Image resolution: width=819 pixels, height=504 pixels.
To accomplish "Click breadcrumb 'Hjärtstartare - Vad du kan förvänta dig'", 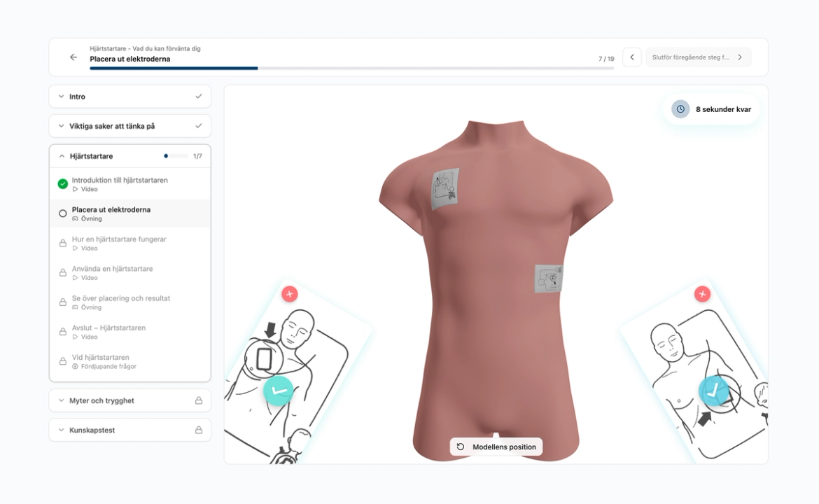I will click(145, 48).
